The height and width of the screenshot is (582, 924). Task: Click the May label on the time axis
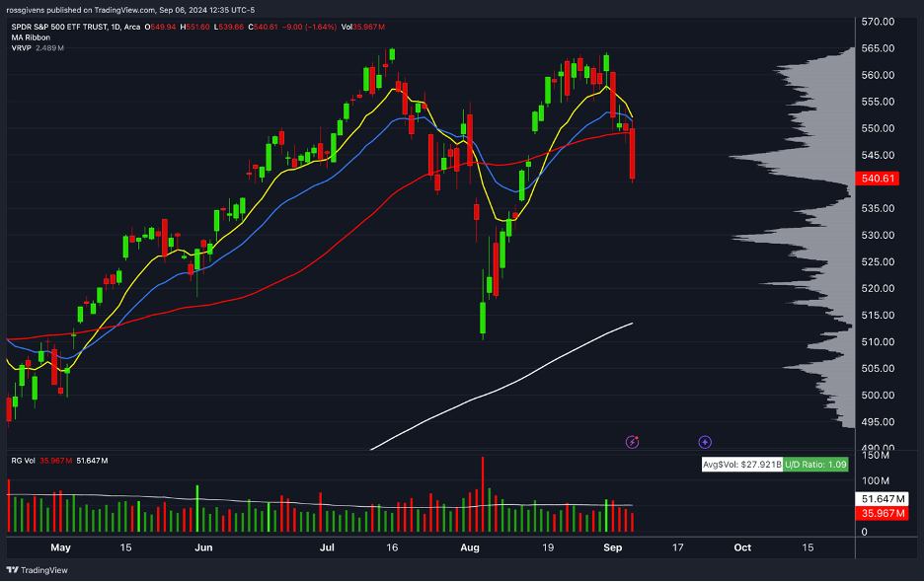(x=60, y=547)
